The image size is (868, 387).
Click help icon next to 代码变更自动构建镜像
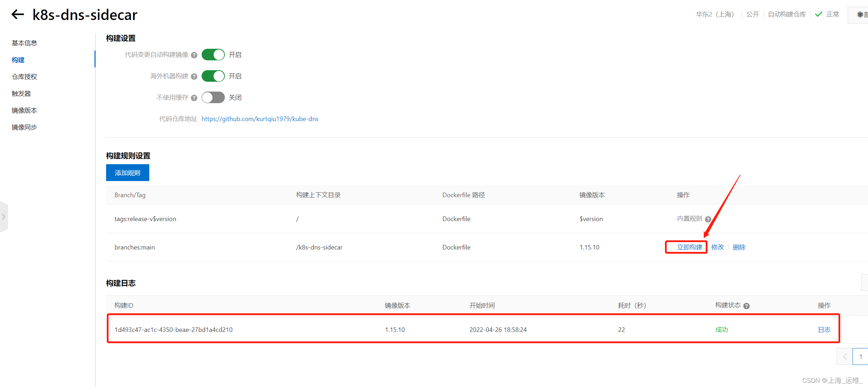coord(194,55)
